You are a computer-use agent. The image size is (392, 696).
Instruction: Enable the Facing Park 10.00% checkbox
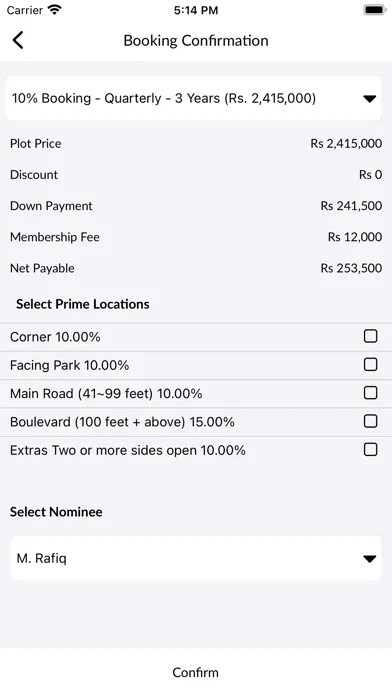370,365
